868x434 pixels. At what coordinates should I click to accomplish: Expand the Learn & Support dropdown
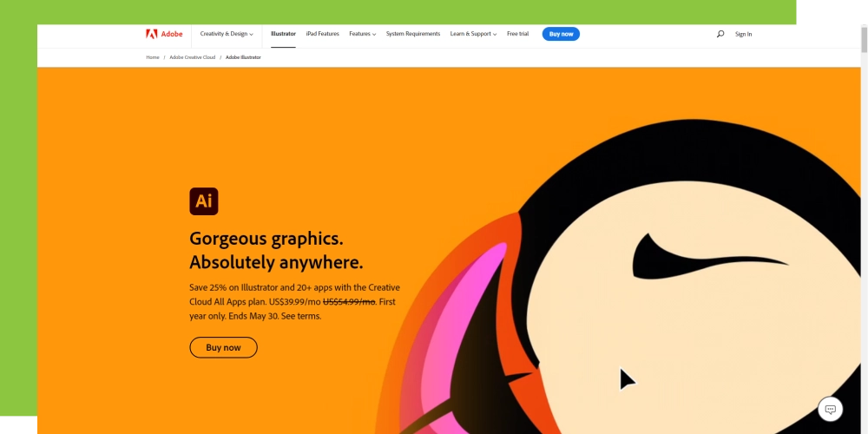(x=473, y=34)
